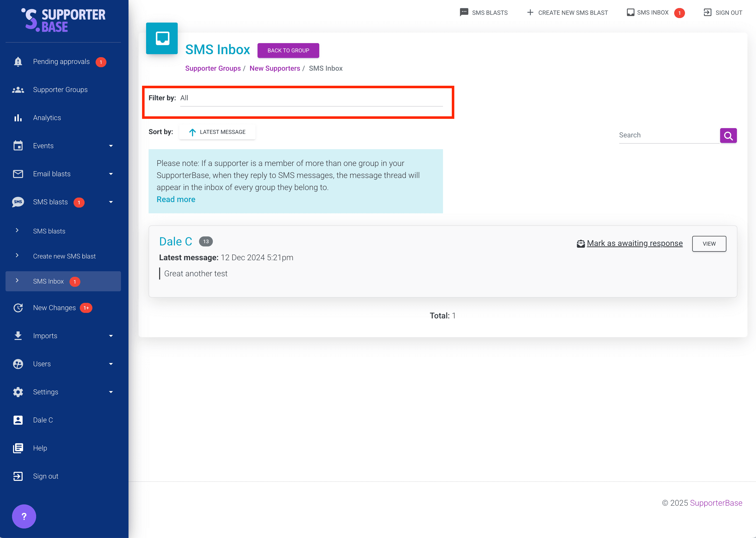The height and width of the screenshot is (538, 756).
Task: Click the purple search magnifier button
Action: click(728, 135)
